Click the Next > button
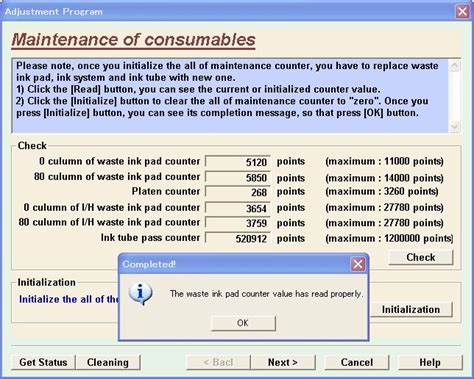 (x=283, y=362)
